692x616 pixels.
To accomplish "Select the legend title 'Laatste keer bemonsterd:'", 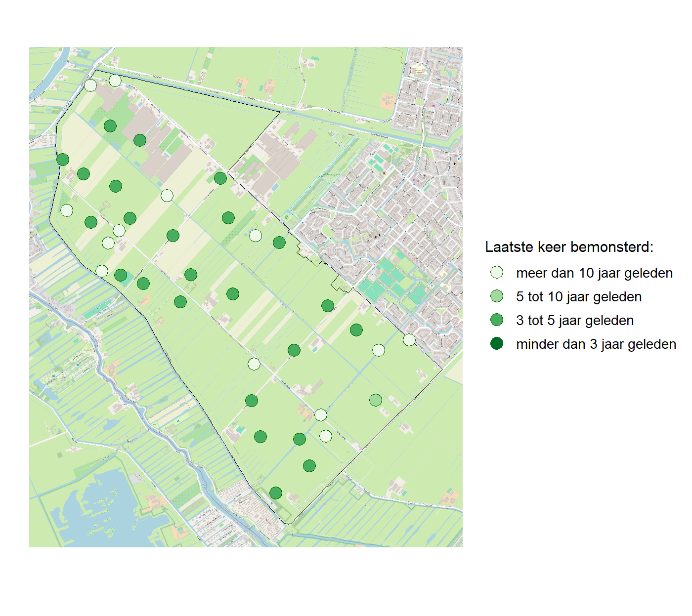I will (x=569, y=246).
